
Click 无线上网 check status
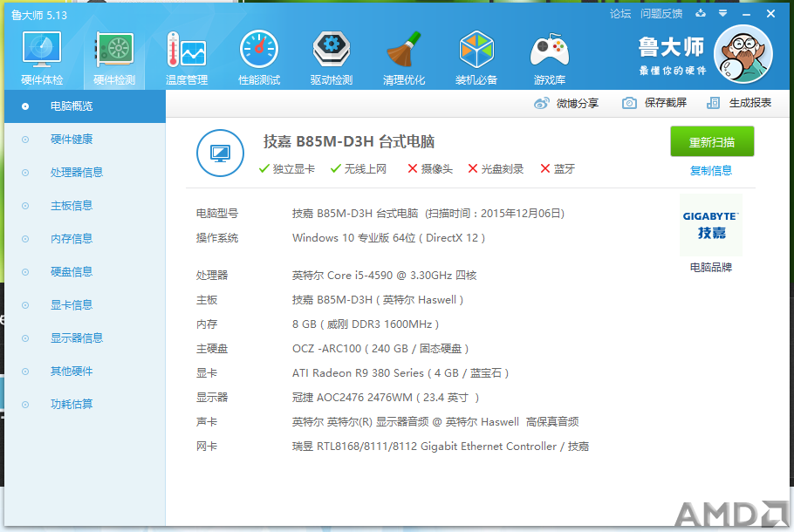(x=359, y=169)
